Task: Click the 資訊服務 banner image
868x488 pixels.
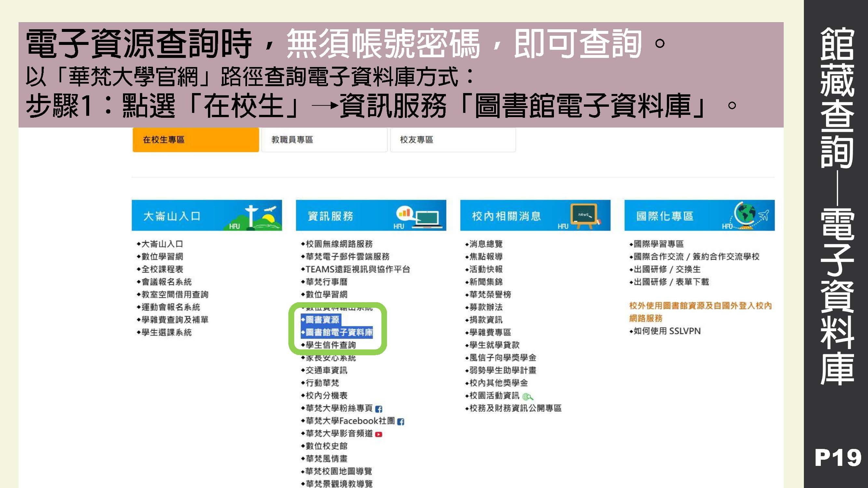Action: [371, 215]
